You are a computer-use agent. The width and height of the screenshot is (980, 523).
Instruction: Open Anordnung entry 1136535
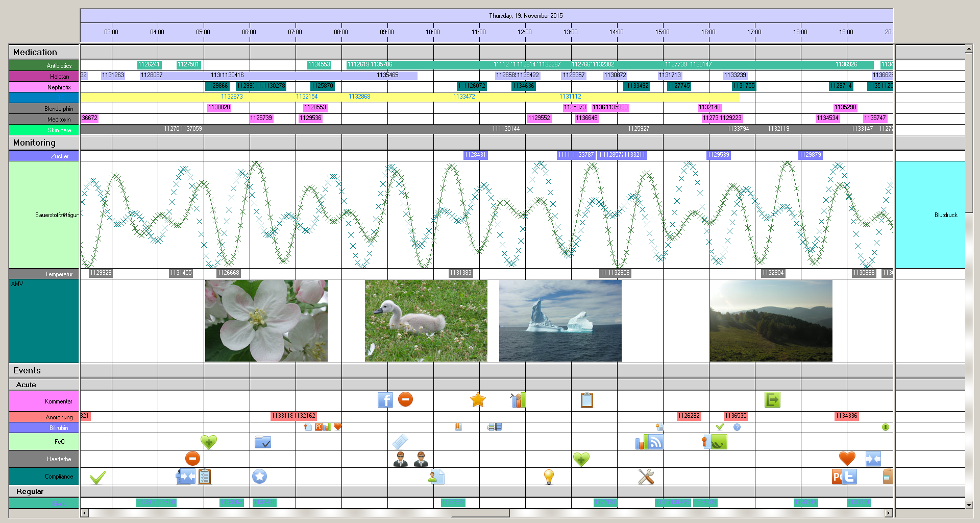[736, 416]
